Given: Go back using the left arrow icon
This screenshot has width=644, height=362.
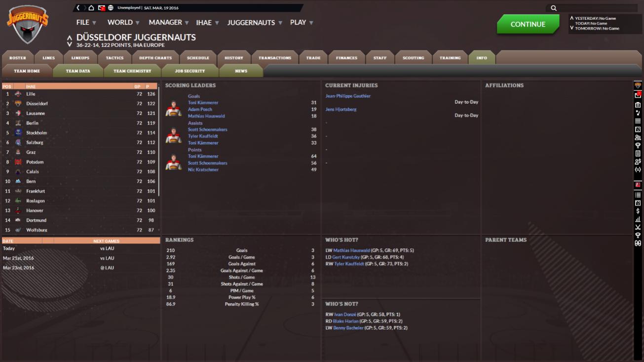Looking at the screenshot, I should [x=78, y=8].
